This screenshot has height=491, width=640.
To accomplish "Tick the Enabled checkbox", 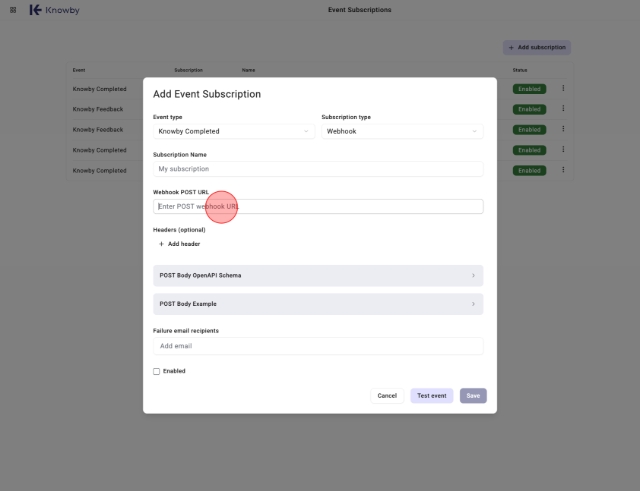I will tap(156, 371).
